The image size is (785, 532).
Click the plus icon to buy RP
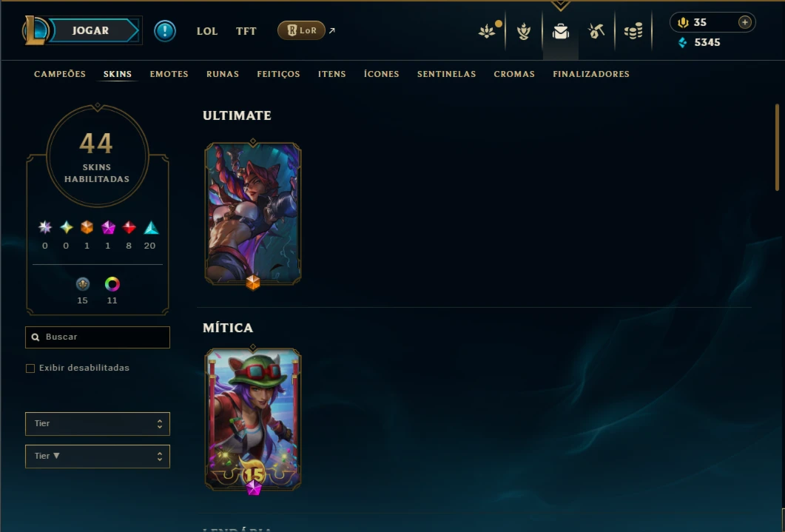click(x=745, y=22)
